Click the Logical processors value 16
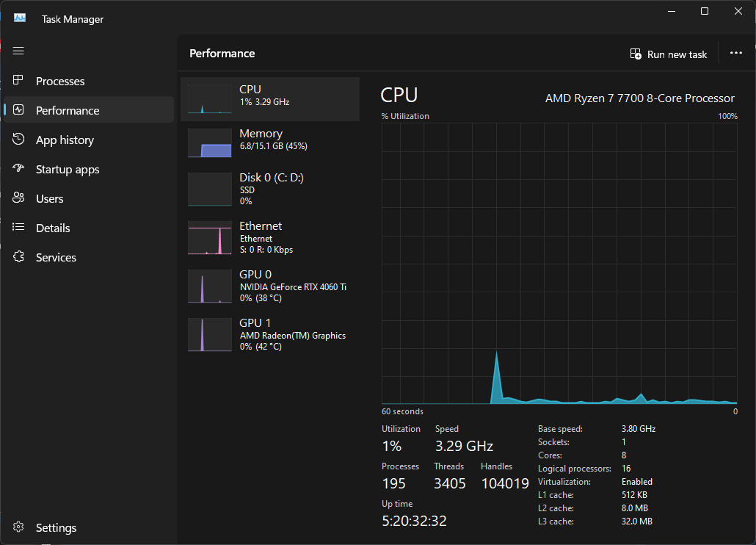The width and height of the screenshot is (756, 545). (626, 469)
